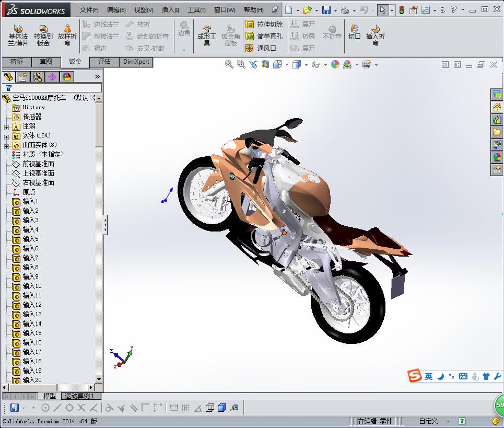Click the Section View icon

[x=265, y=65]
